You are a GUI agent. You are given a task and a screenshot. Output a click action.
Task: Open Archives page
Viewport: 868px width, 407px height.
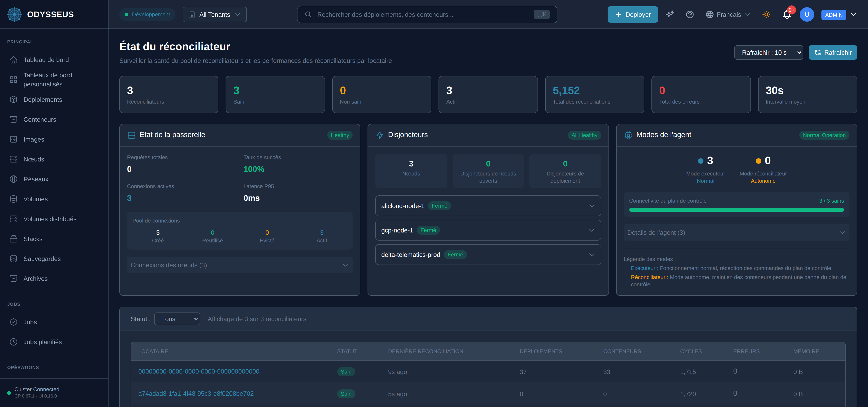click(x=54, y=278)
